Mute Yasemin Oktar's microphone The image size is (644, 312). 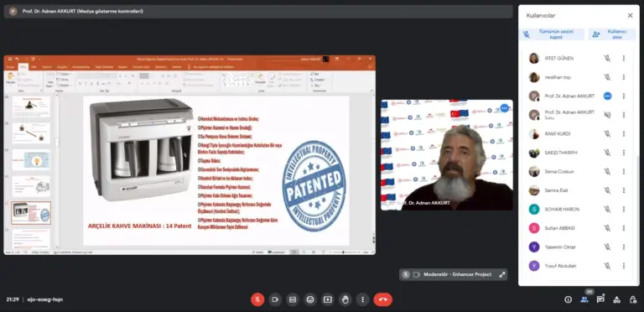[x=607, y=247]
